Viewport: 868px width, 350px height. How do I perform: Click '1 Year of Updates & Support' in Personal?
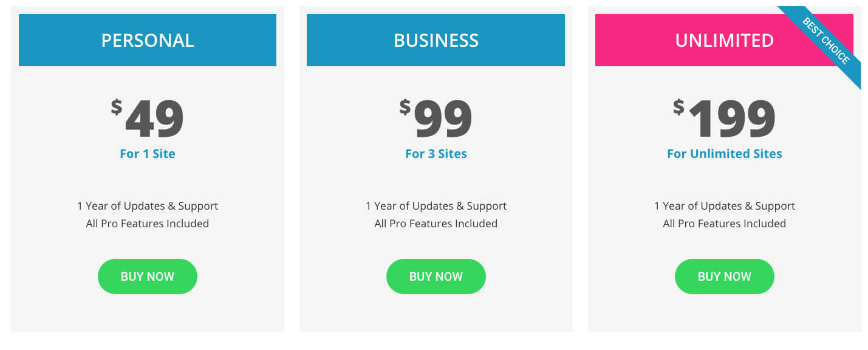148,206
